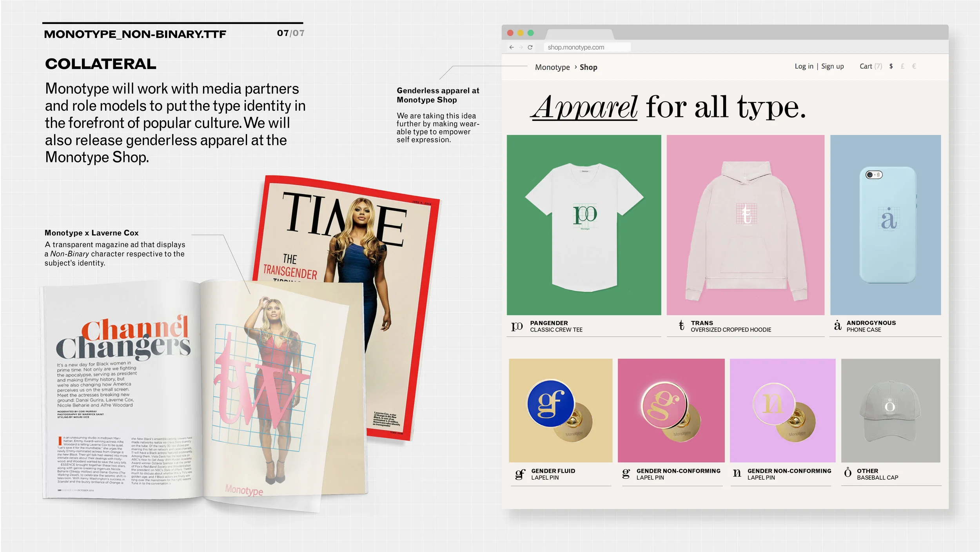Open the Gender Fluid blue lapel pin image
Viewport: 980px width, 552px height.
(x=561, y=410)
